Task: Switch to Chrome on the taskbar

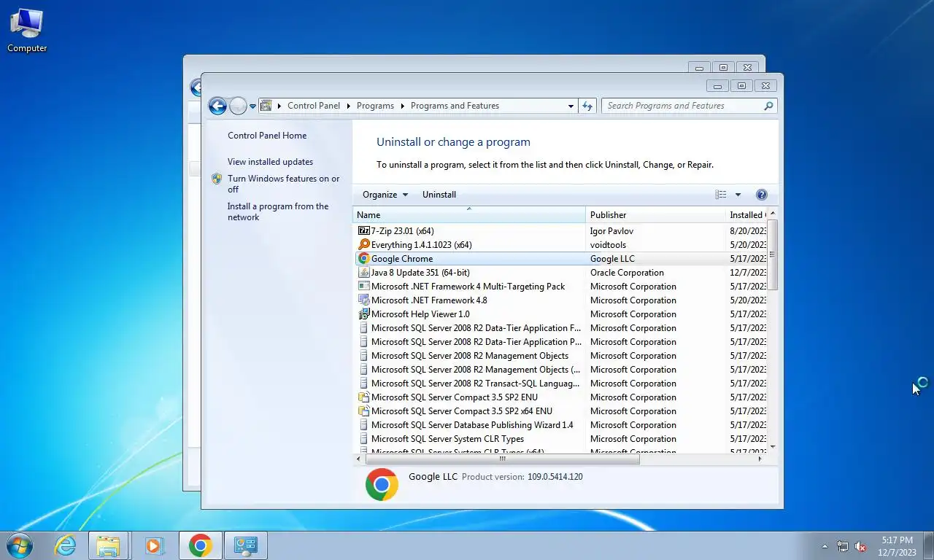Action: click(x=200, y=545)
